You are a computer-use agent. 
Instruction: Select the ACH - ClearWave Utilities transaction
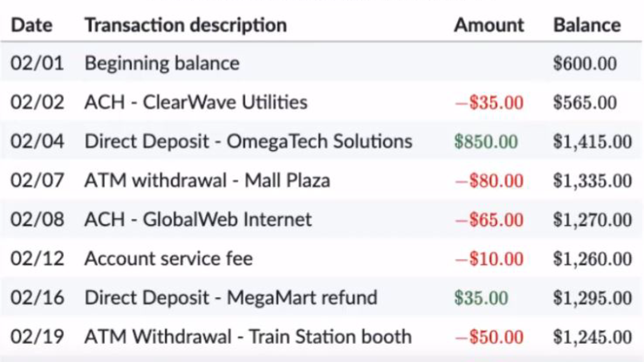[196, 103]
